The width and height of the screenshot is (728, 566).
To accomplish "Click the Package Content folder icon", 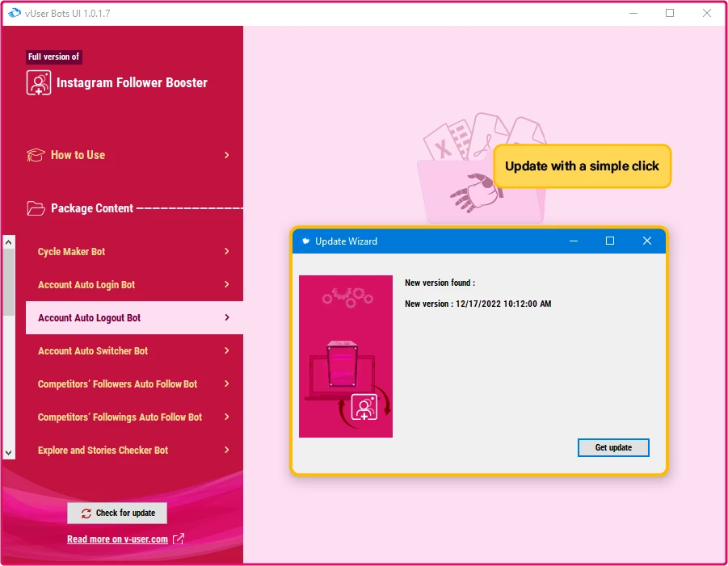I will pyautogui.click(x=36, y=208).
